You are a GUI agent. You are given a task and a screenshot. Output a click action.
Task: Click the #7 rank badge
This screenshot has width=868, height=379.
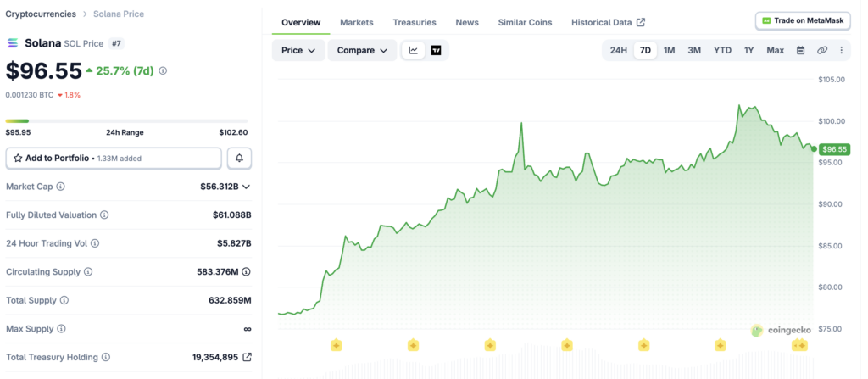pos(116,43)
